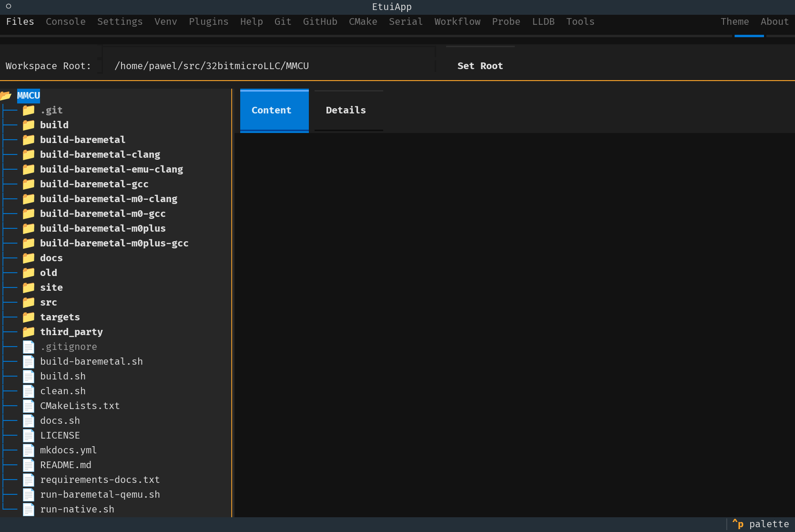The height and width of the screenshot is (532, 795).
Task: Click the build-baremetal-m0-gcc folder icon
Action: [29, 214]
